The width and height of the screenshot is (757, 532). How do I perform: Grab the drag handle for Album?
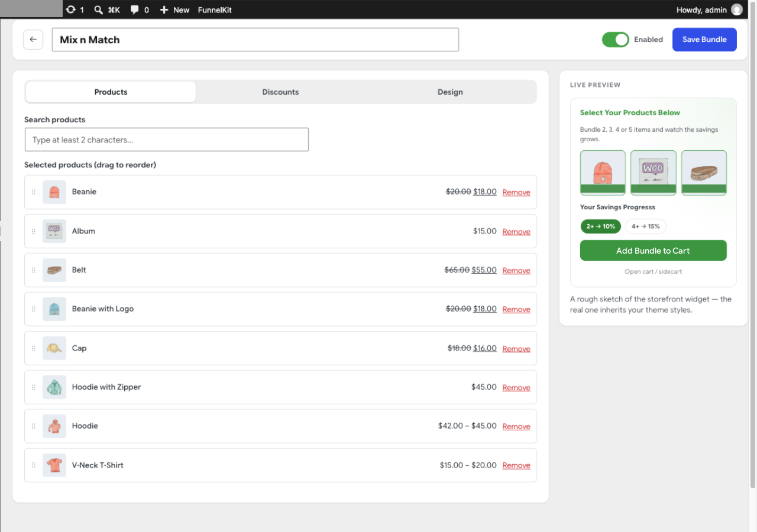[33, 231]
